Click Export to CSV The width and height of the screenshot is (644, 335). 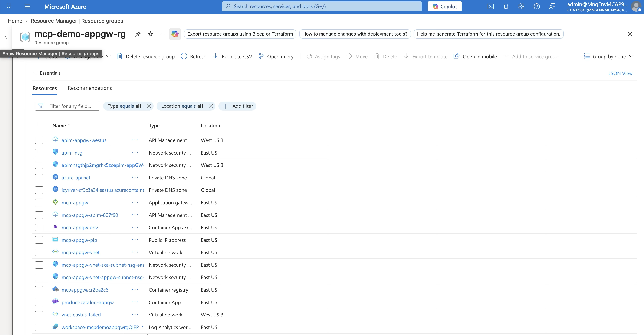point(233,56)
